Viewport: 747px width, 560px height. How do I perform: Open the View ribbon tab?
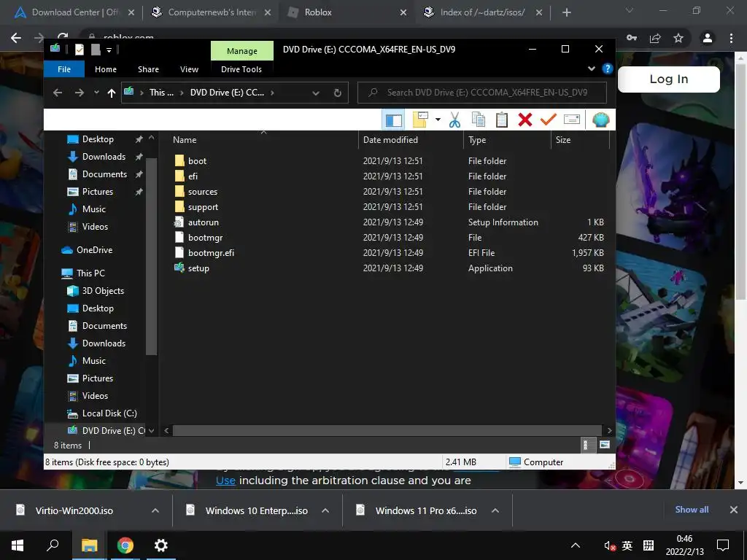click(189, 69)
